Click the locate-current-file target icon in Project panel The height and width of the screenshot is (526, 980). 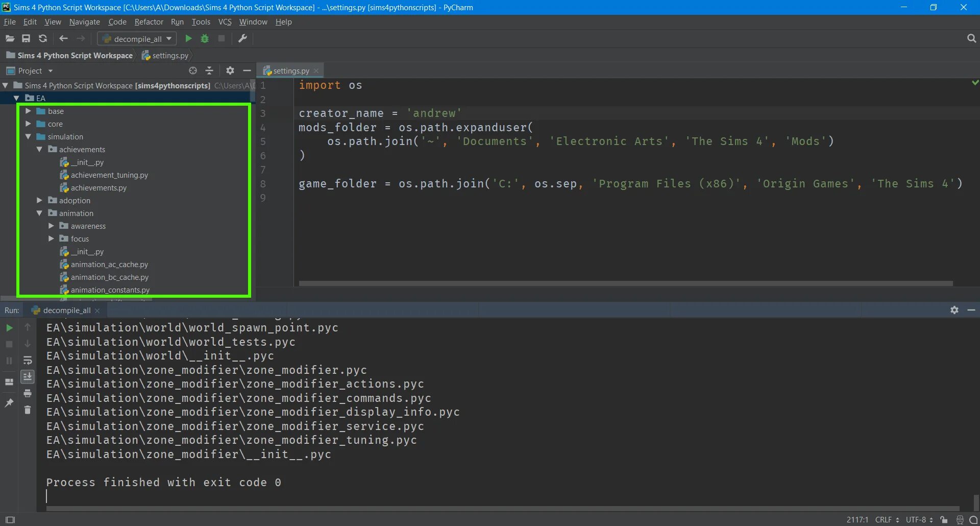(x=193, y=70)
